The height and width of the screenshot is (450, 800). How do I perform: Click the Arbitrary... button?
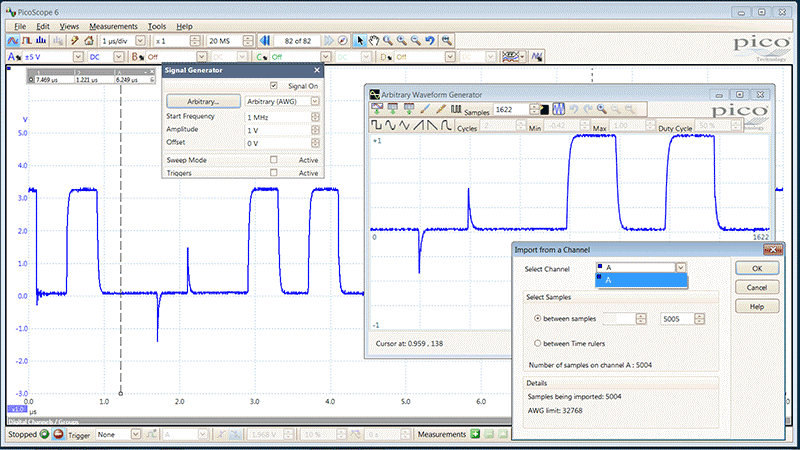pos(203,101)
